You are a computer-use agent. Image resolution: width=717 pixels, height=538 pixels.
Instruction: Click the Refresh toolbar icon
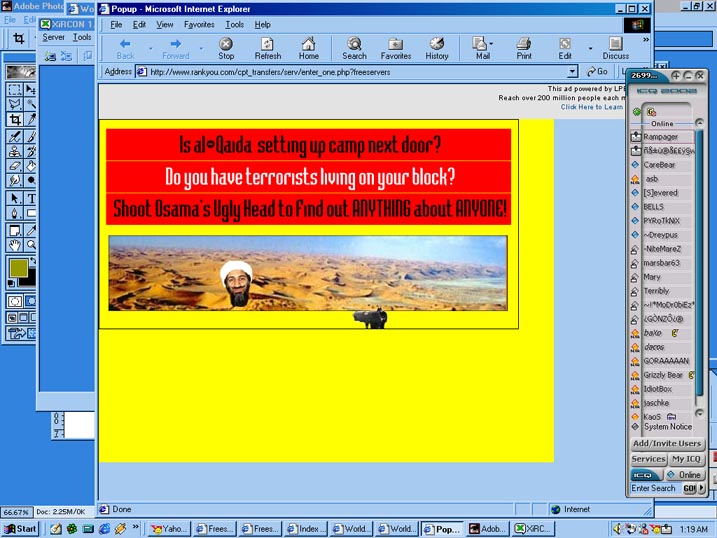pos(268,48)
